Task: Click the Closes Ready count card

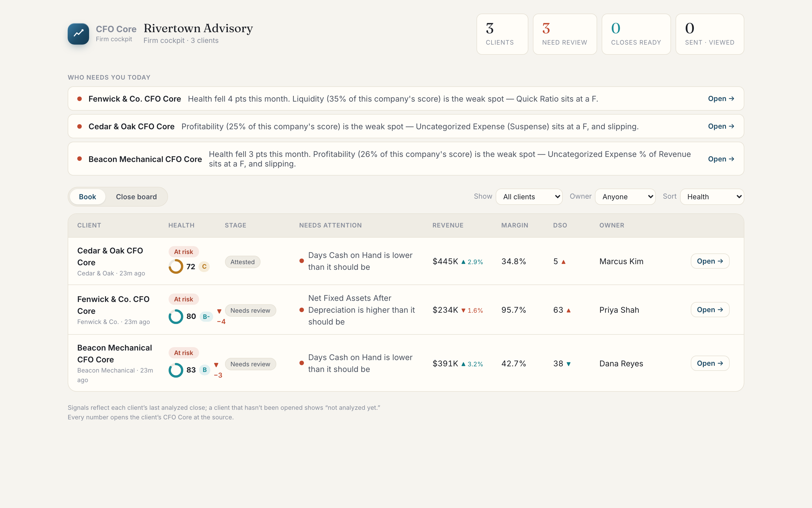Action: [x=636, y=34]
